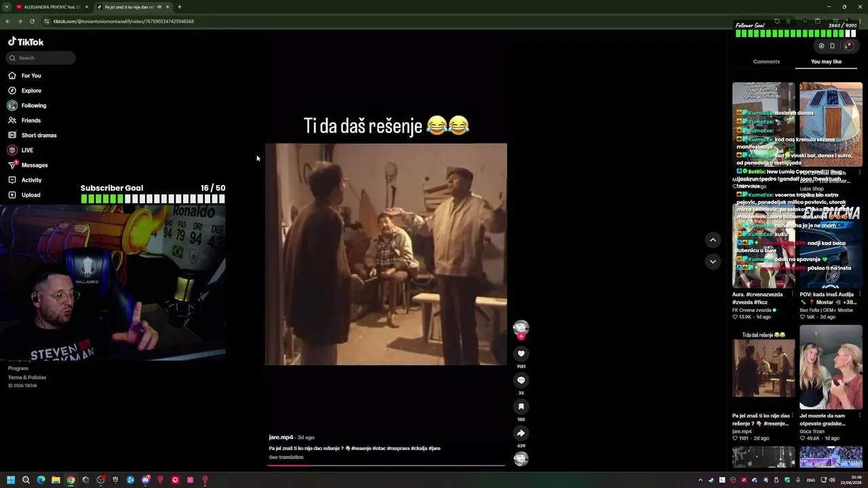Open the ENG language switcher
The height and width of the screenshot is (488, 868).
811,480
